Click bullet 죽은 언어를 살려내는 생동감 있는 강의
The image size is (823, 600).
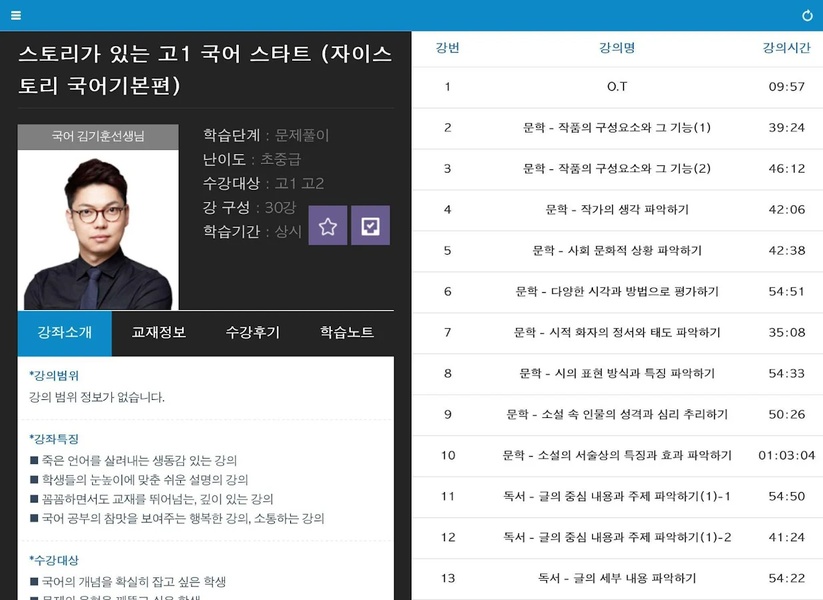[133, 461]
